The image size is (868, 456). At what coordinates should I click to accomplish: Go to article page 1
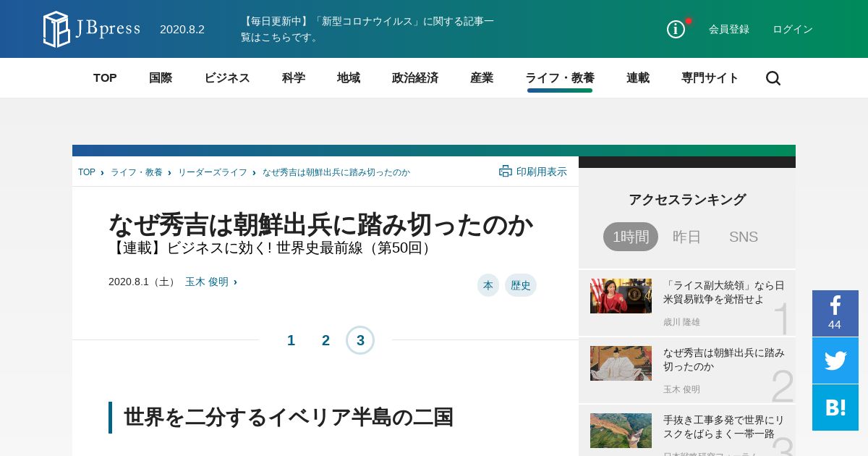291,340
